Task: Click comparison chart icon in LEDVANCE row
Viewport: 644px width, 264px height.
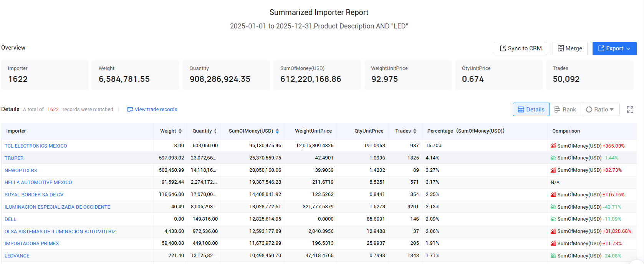Action: click(x=553, y=256)
